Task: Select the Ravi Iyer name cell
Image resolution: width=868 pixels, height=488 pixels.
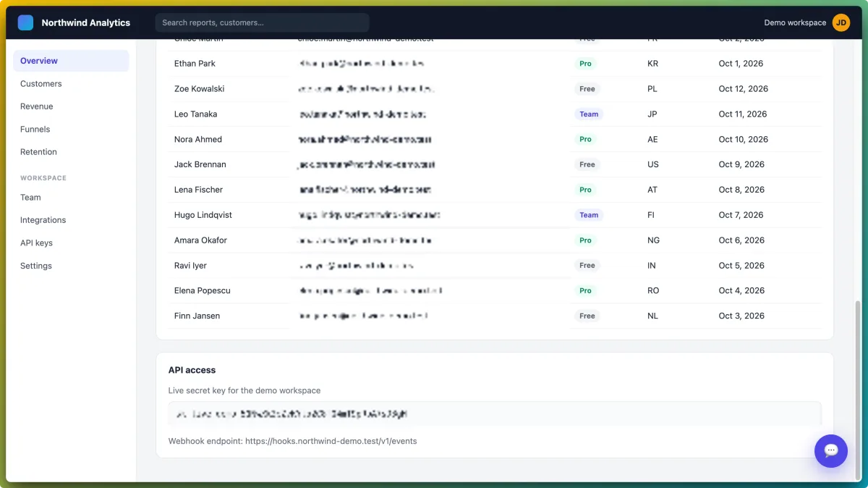Action: click(x=190, y=266)
